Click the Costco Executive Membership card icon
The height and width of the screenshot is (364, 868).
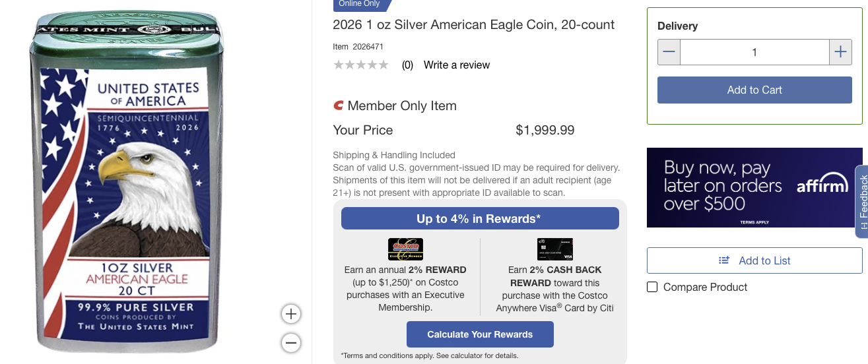coord(405,249)
